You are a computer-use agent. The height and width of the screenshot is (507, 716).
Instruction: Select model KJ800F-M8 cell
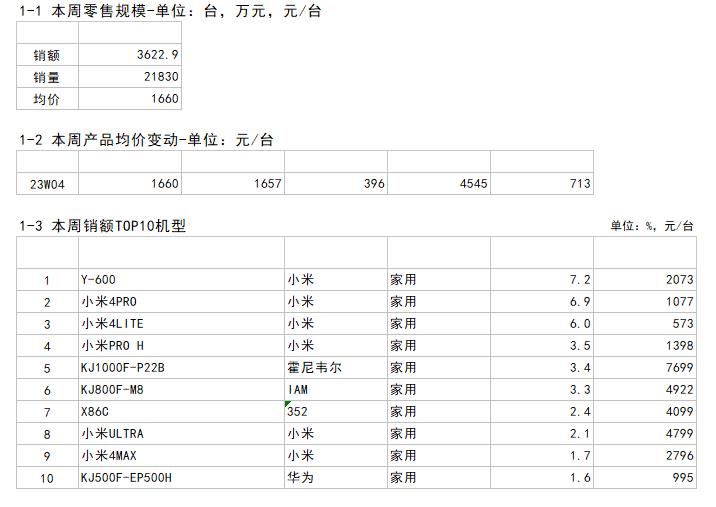[x=181, y=390]
